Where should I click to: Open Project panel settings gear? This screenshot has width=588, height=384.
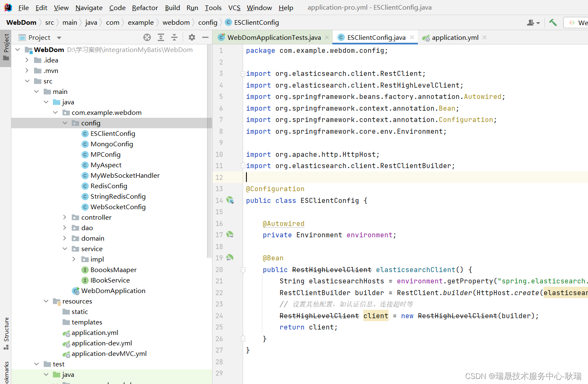coord(192,37)
